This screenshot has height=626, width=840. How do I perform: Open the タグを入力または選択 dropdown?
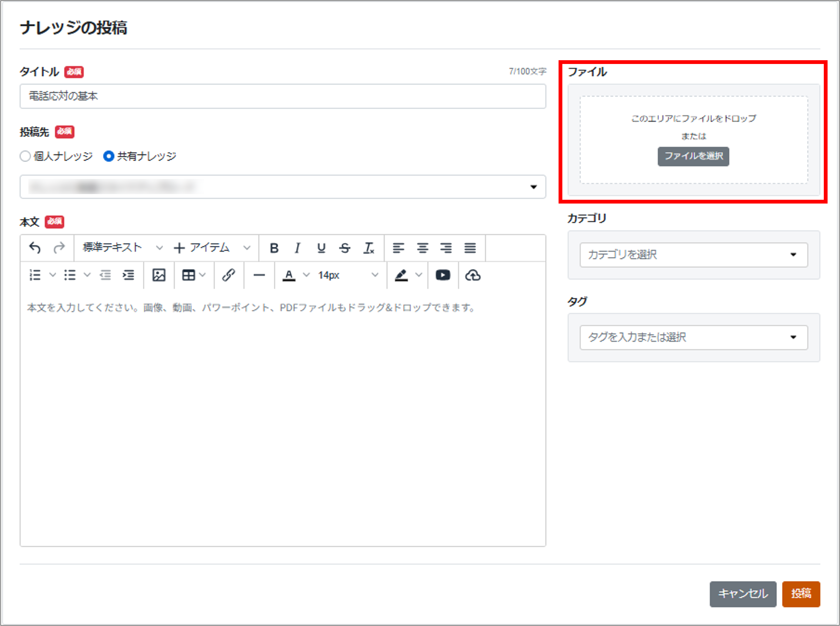[x=693, y=337]
